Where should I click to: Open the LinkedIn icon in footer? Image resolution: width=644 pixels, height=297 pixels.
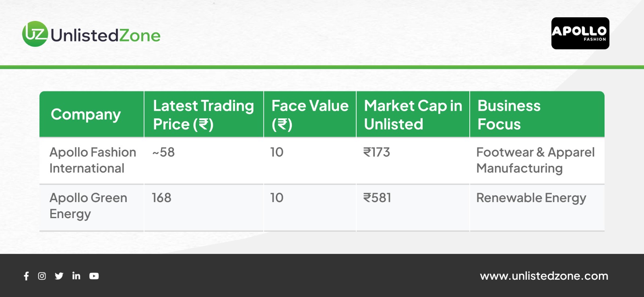[76, 276]
